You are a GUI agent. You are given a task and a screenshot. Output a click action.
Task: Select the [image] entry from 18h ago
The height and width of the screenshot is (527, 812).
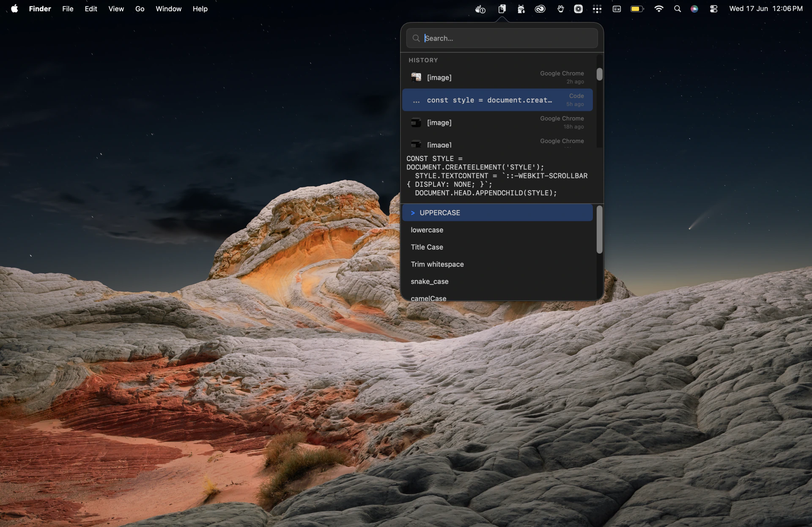[497, 123]
